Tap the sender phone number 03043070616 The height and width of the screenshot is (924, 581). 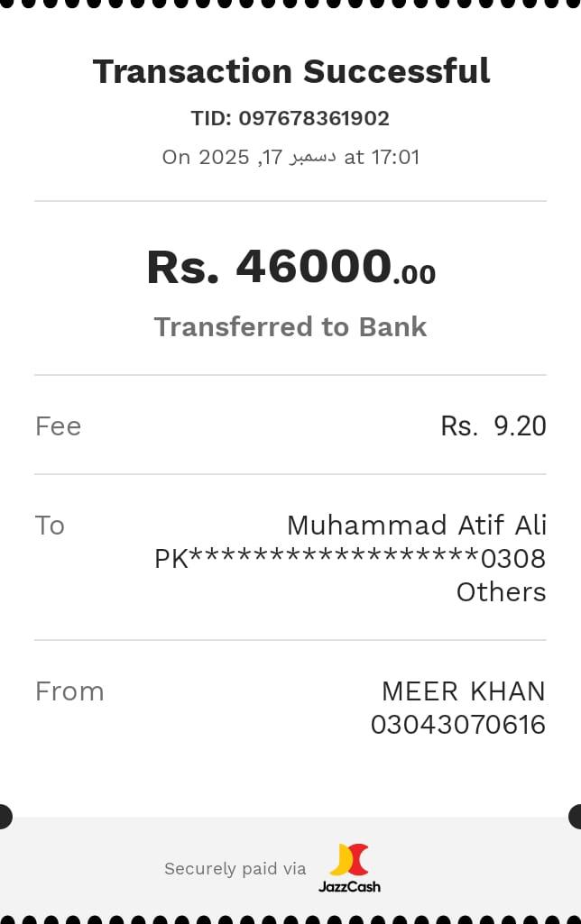click(457, 725)
